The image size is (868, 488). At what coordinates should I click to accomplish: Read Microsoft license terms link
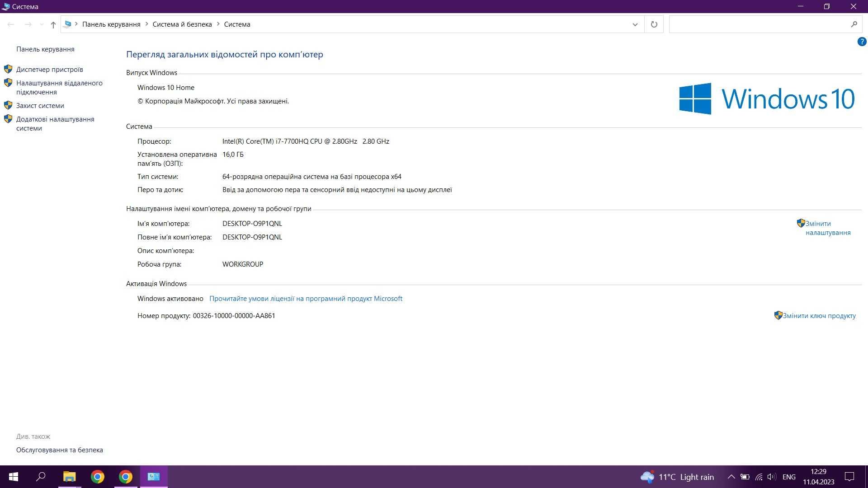click(x=306, y=299)
